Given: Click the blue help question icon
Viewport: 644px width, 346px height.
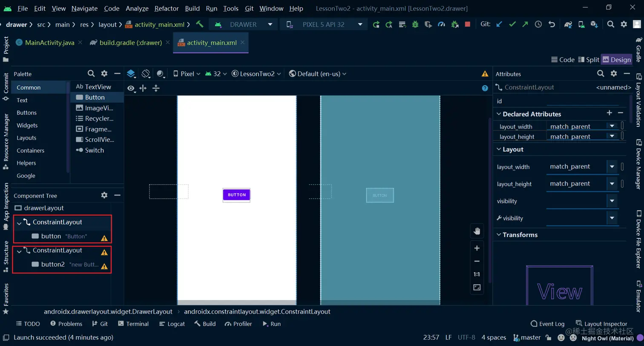Looking at the screenshot, I should [485, 88].
